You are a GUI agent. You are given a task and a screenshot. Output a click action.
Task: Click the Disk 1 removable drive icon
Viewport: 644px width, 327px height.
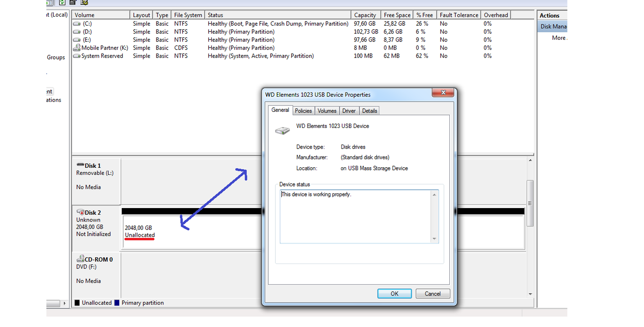pos(80,165)
